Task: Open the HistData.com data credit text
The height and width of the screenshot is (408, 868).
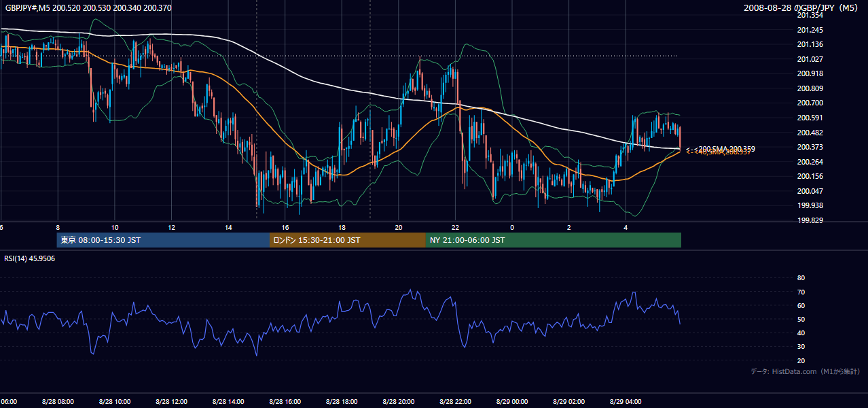Action: (x=806, y=371)
